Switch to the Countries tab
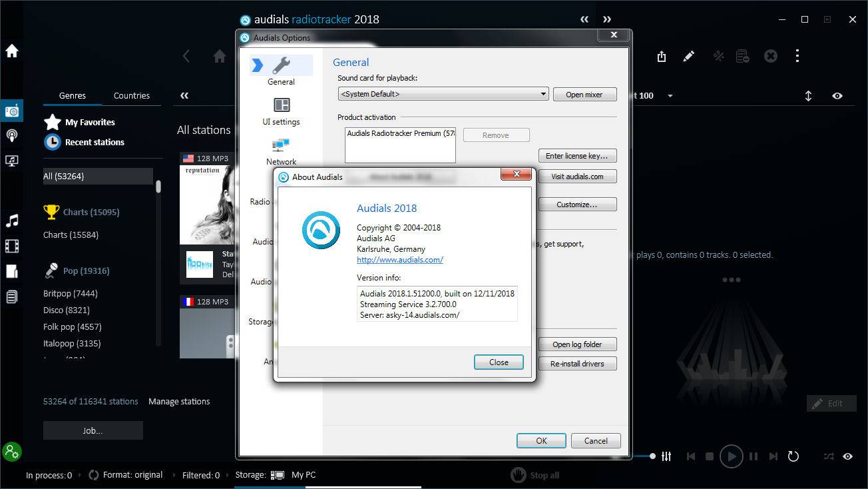The height and width of the screenshot is (489, 868). (x=132, y=95)
